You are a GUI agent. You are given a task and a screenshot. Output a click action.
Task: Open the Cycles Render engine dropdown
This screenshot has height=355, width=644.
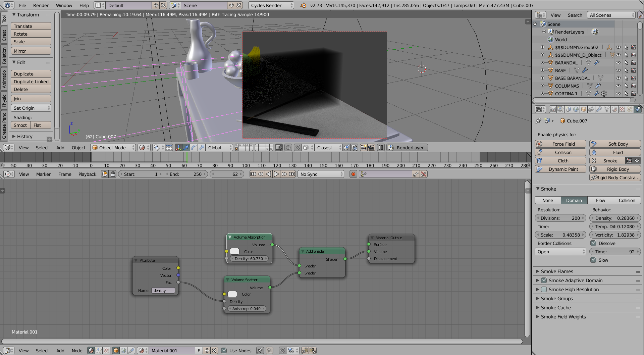coord(271,5)
